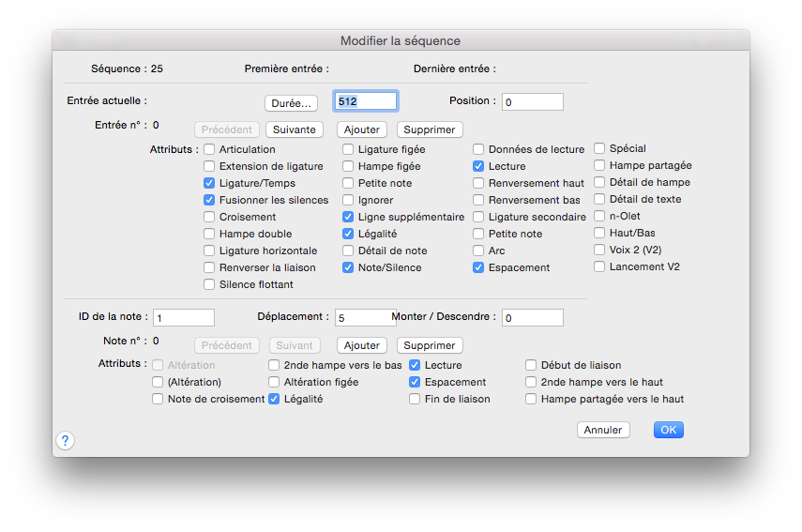This screenshot has height=532, width=802.
Task: Click the help question mark icon
Action: coord(65,440)
